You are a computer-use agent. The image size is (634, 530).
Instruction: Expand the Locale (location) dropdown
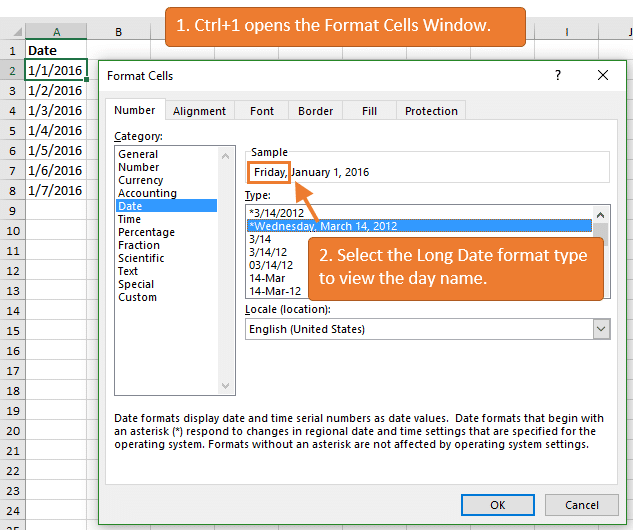coord(601,329)
